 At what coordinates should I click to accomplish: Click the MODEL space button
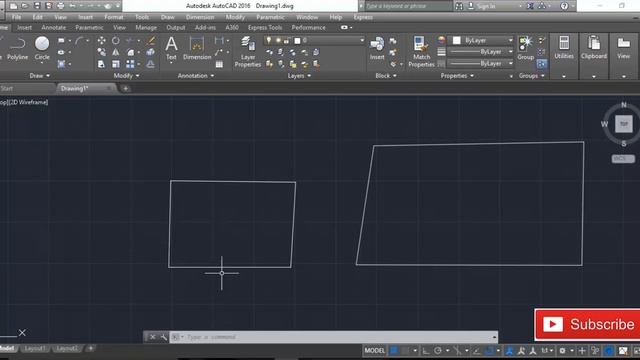[374, 351]
